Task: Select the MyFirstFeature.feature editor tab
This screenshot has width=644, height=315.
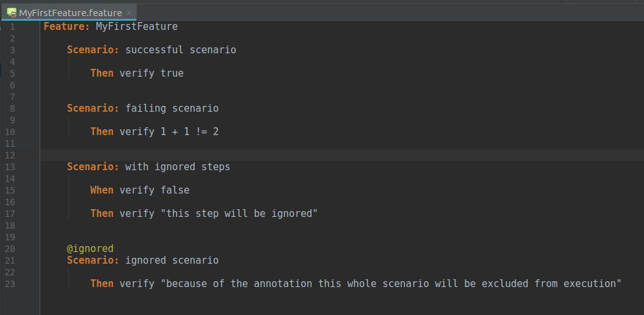Action: (69, 13)
